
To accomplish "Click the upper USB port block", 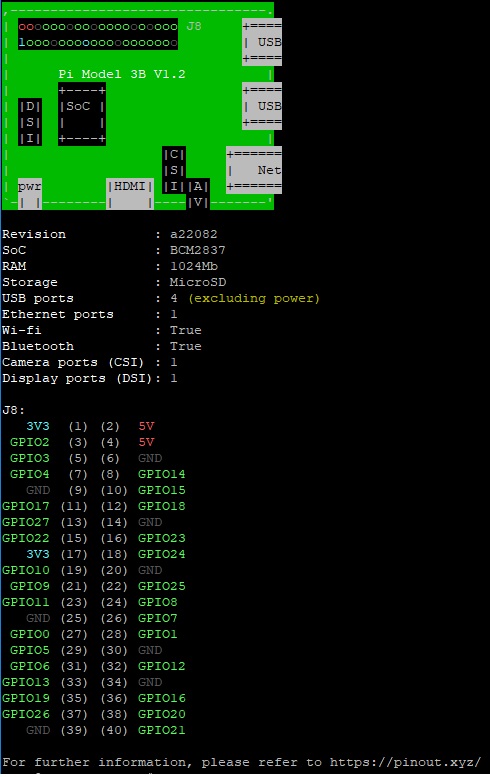I will point(262,42).
